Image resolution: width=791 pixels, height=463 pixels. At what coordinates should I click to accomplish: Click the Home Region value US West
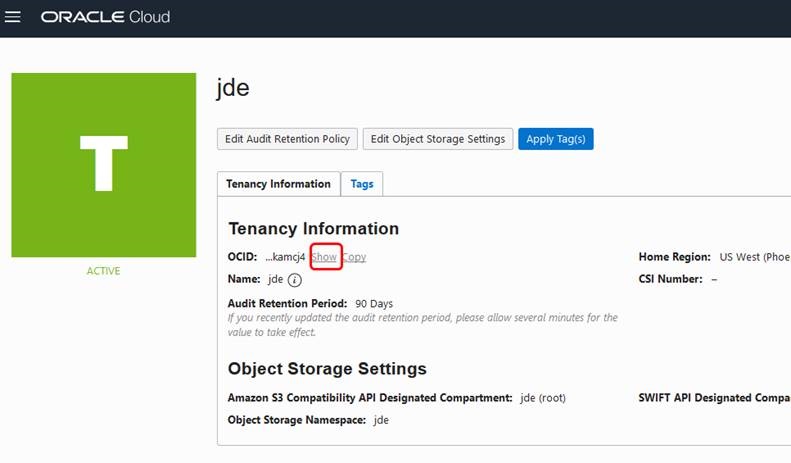pyautogui.click(x=755, y=257)
